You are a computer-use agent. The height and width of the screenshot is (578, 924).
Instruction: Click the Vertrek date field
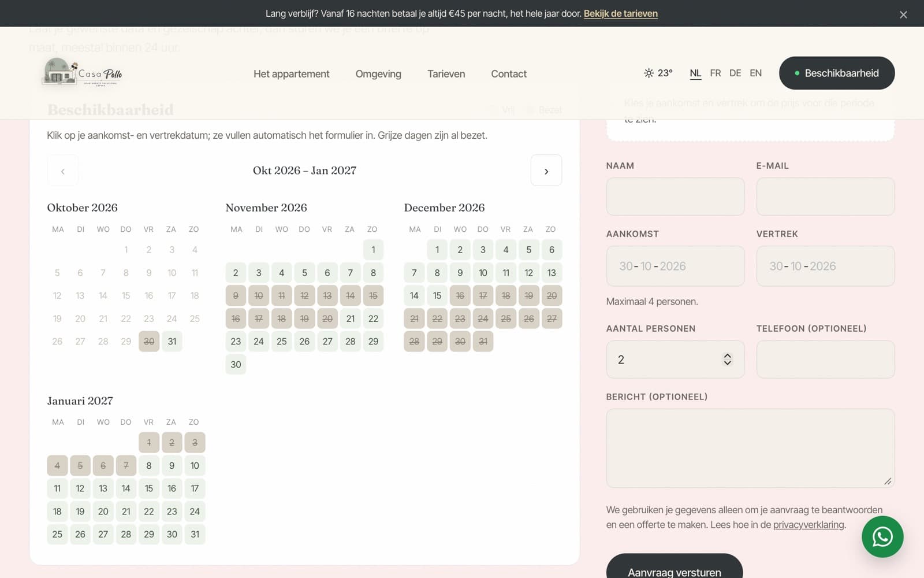pyautogui.click(x=825, y=266)
